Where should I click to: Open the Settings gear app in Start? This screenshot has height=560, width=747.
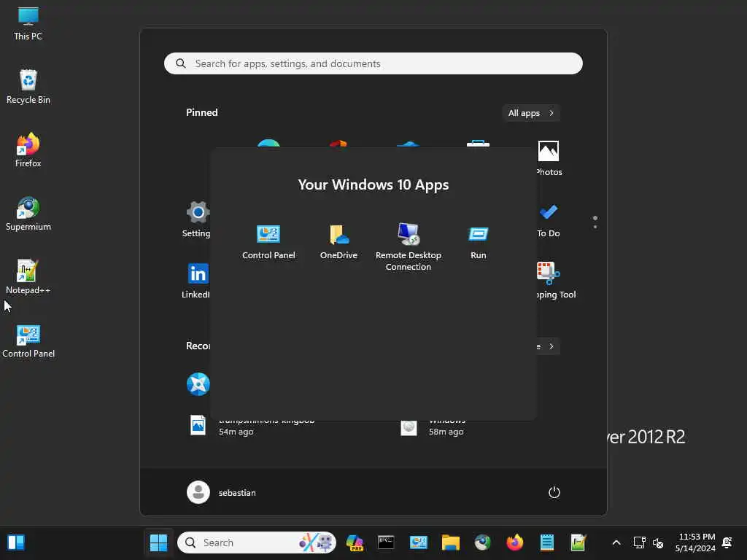(x=197, y=219)
